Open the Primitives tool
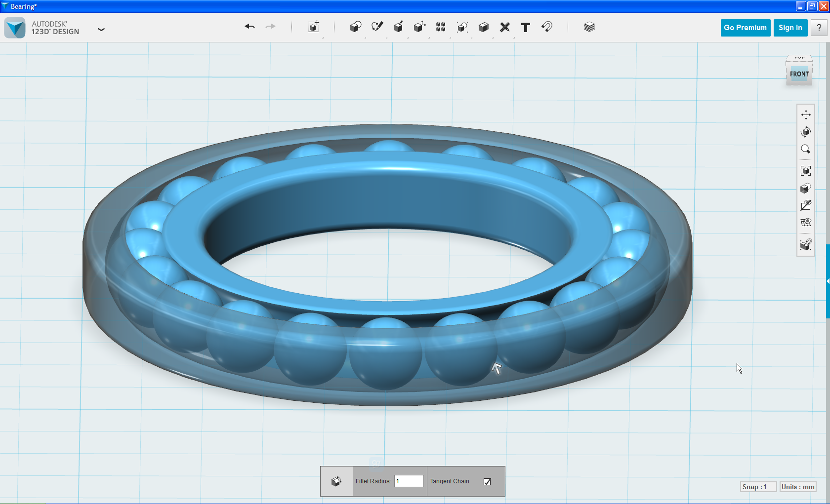The image size is (830, 504). tap(355, 27)
